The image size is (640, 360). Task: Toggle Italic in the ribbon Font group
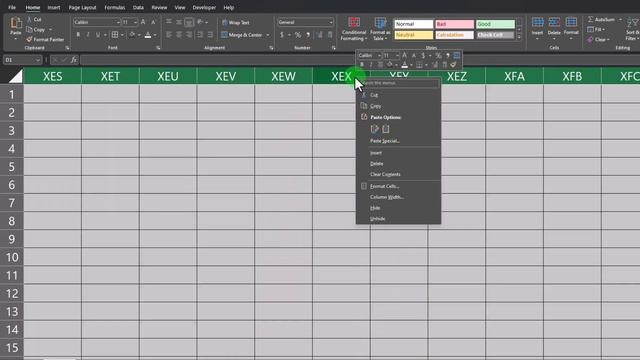(88, 35)
